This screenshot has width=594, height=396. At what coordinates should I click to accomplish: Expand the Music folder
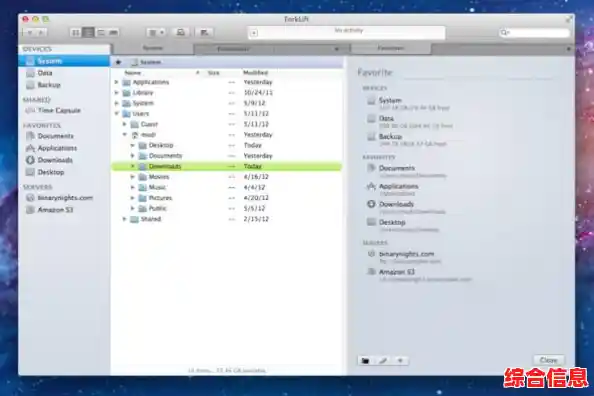click(133, 187)
